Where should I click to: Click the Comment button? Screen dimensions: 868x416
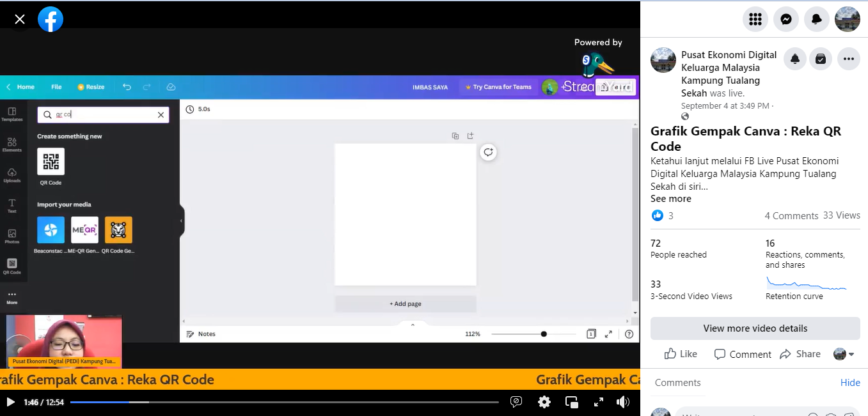point(743,354)
